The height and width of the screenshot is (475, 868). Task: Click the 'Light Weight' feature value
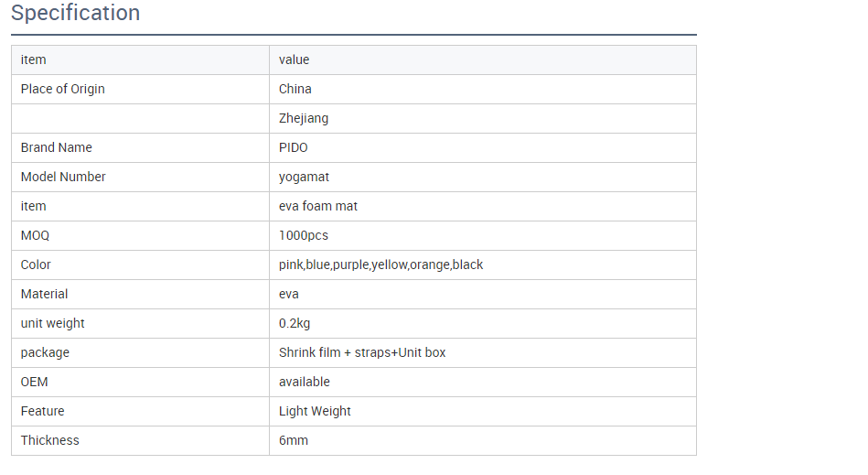pos(315,411)
